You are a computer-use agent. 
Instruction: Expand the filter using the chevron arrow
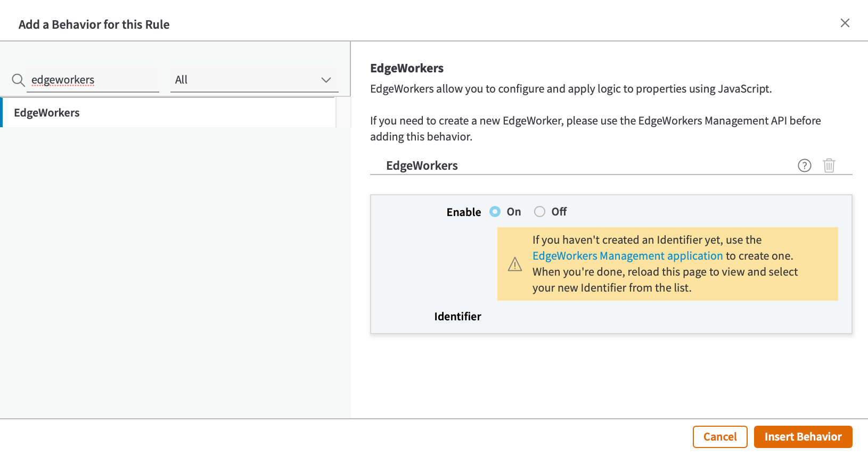click(326, 80)
